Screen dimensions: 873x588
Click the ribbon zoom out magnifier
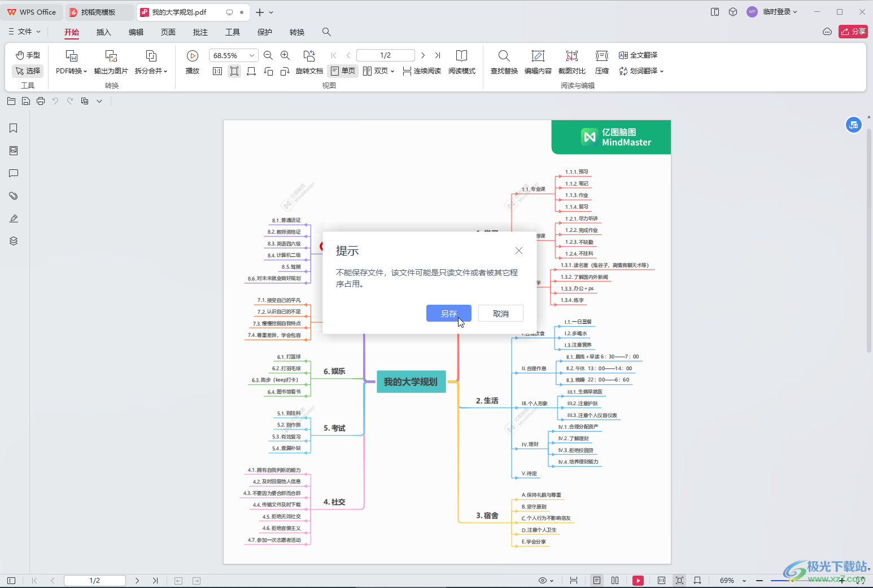(268, 55)
